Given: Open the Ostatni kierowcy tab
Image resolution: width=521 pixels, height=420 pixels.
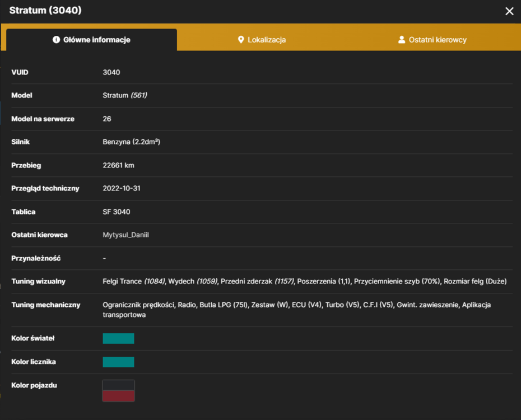Looking at the screenshot, I should tap(432, 40).
